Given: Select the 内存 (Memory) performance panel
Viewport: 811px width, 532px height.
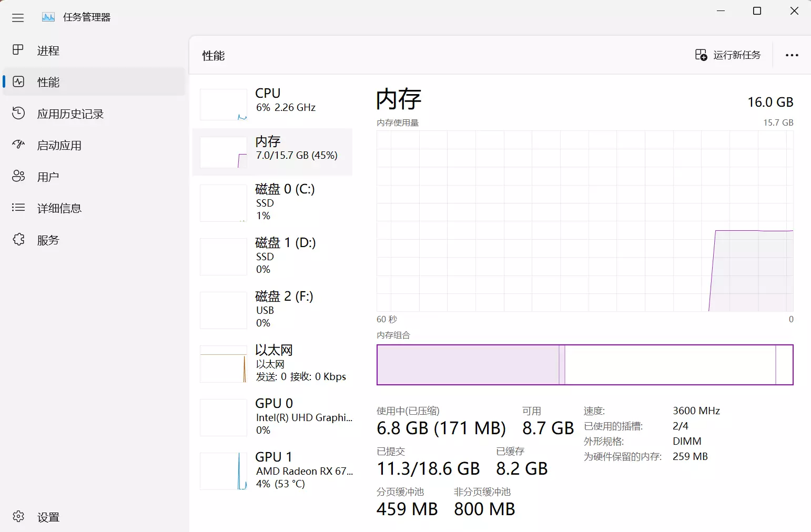Looking at the screenshot, I should 273,151.
